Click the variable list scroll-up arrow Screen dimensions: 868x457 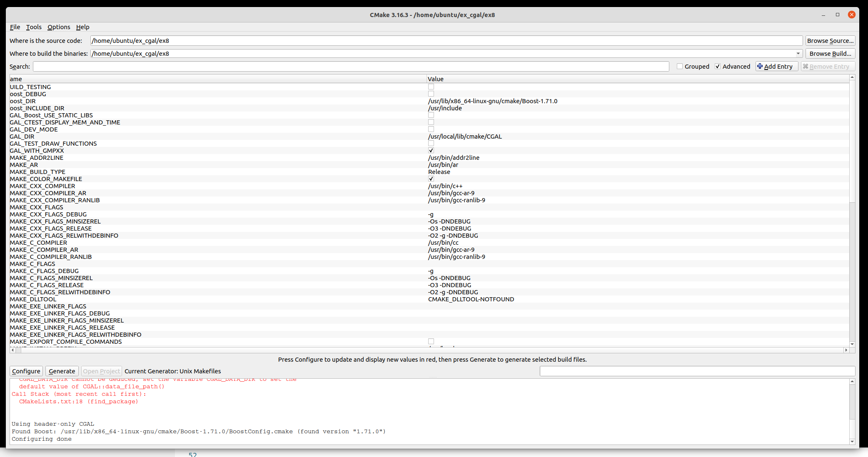click(x=852, y=77)
